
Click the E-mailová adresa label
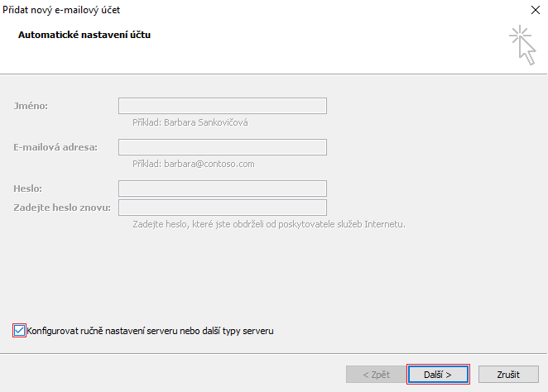coord(55,147)
